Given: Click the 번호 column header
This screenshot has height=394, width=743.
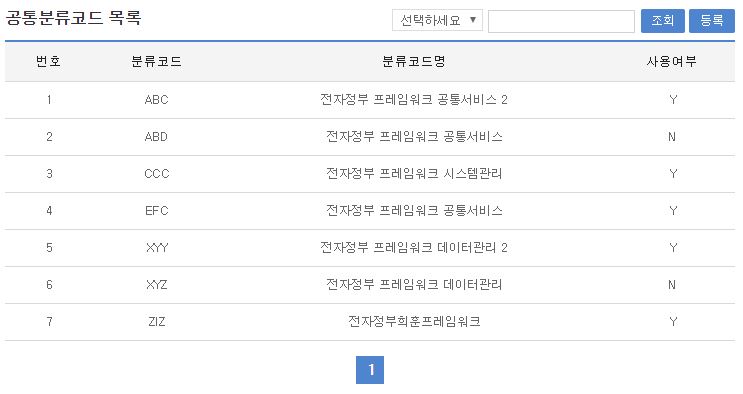Looking at the screenshot, I should (x=48, y=62).
